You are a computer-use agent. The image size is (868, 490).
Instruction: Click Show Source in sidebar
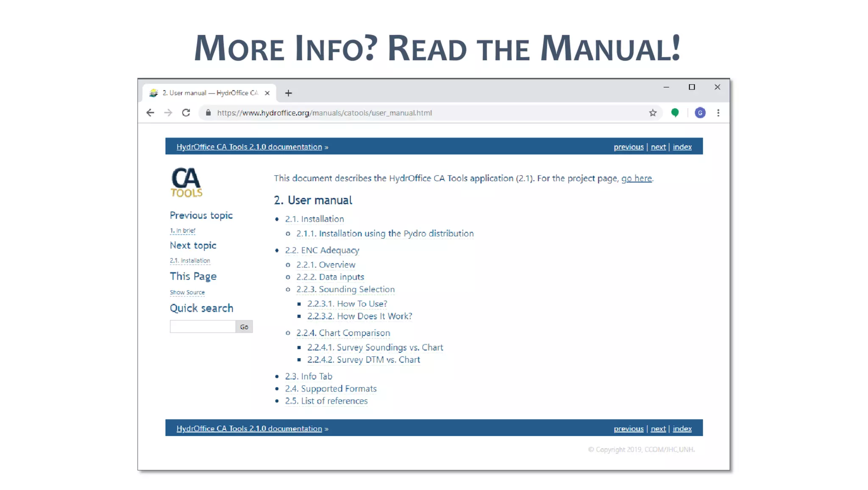(187, 292)
